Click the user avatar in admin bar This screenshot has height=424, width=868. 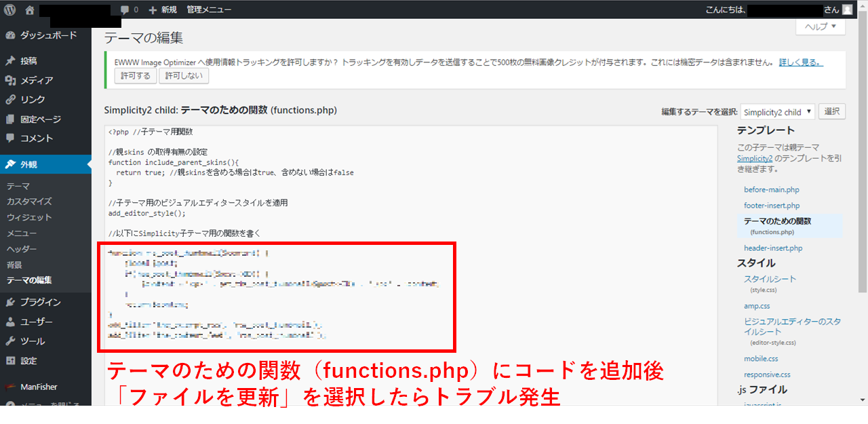tap(848, 9)
